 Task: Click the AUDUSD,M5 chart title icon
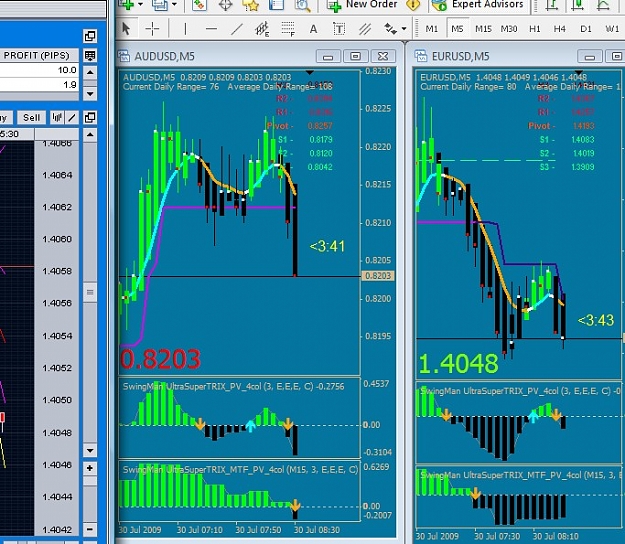point(124,56)
